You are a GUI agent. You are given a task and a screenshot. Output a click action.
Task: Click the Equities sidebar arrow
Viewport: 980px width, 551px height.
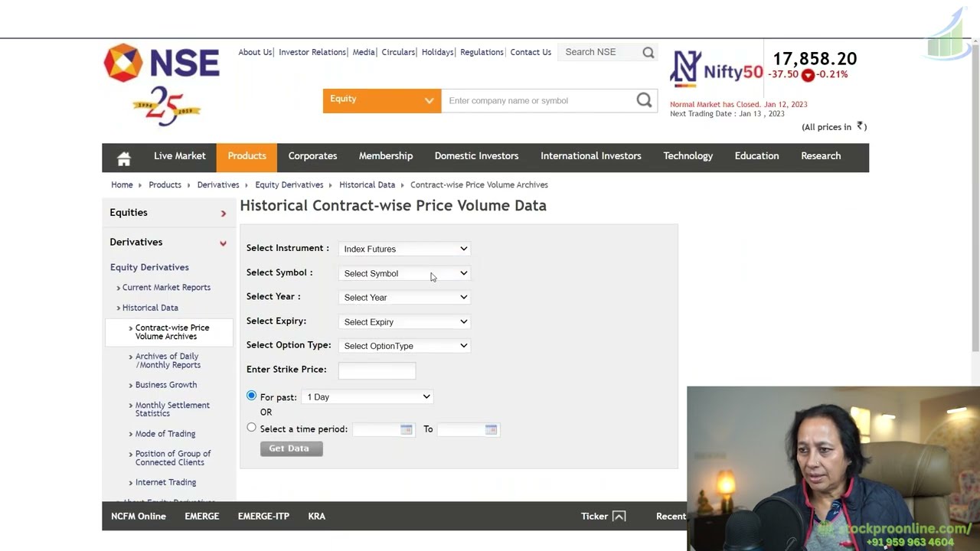click(x=224, y=214)
